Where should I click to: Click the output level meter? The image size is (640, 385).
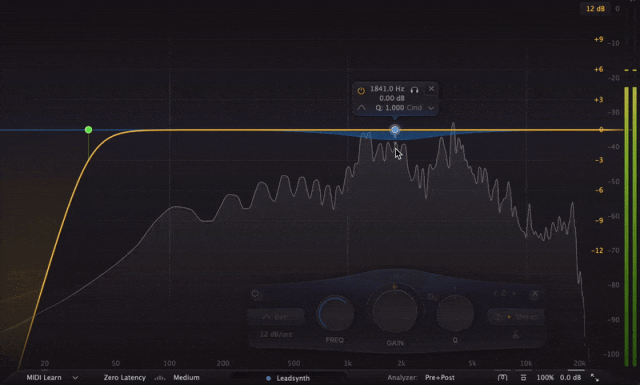[x=630, y=227]
